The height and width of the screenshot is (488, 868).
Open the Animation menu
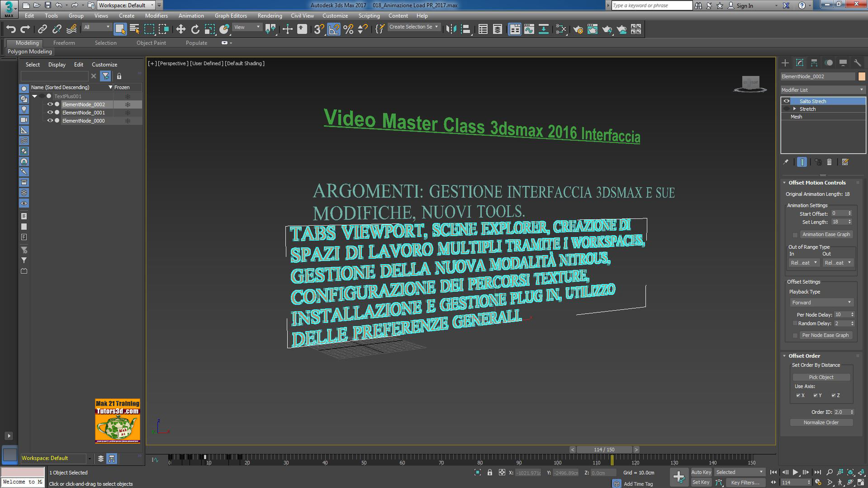point(191,16)
